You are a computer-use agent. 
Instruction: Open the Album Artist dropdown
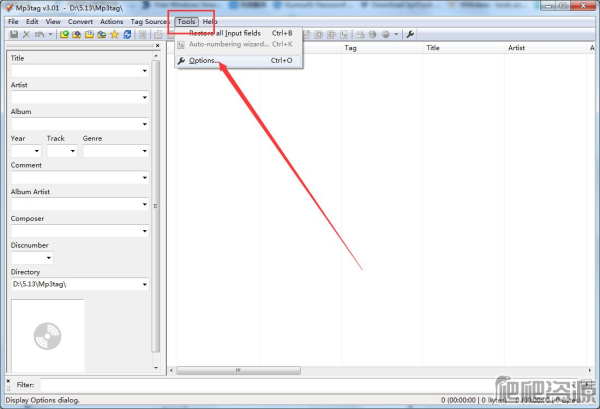[x=144, y=204]
